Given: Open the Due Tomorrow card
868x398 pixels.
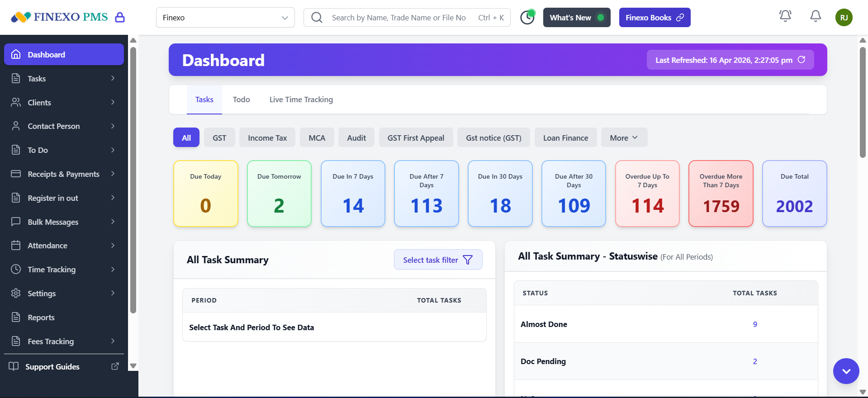Looking at the screenshot, I should coord(279,194).
